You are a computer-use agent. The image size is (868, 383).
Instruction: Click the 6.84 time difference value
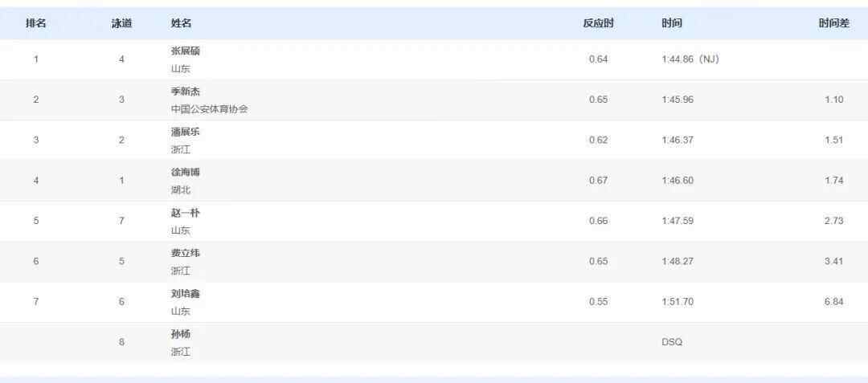click(833, 302)
